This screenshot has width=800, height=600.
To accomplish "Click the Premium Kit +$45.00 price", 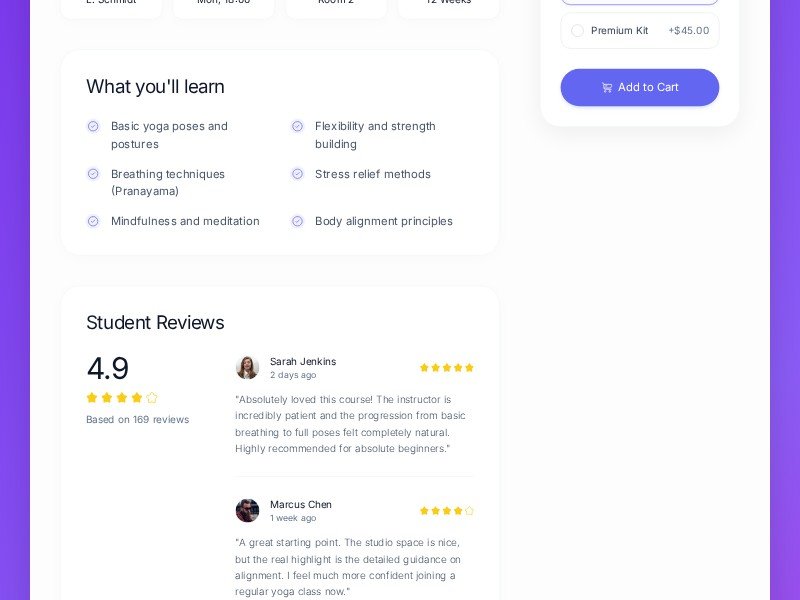I will pyautogui.click(x=688, y=31).
